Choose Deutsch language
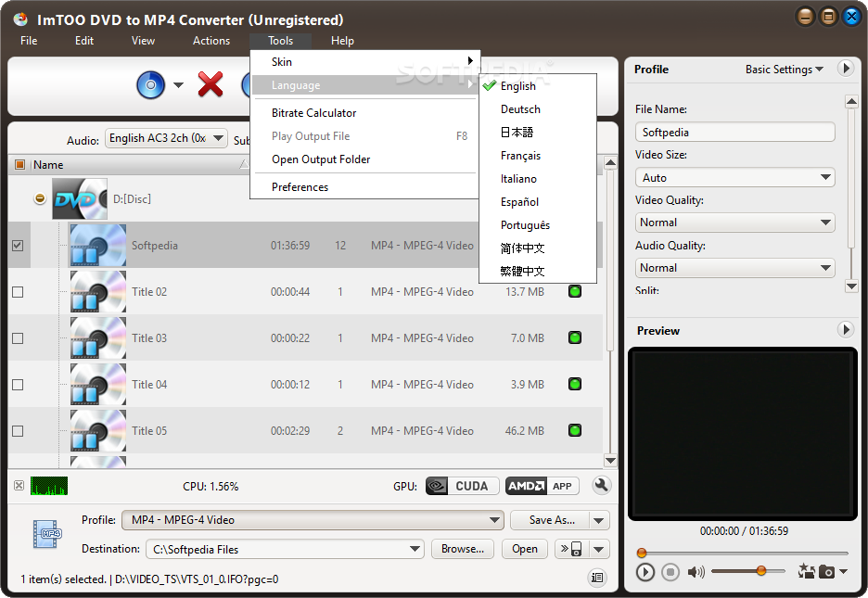This screenshot has height=598, width=868. [538, 109]
